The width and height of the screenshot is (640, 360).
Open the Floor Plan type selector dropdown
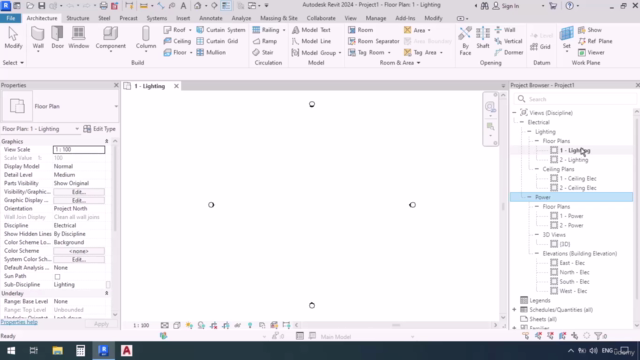coord(116,106)
